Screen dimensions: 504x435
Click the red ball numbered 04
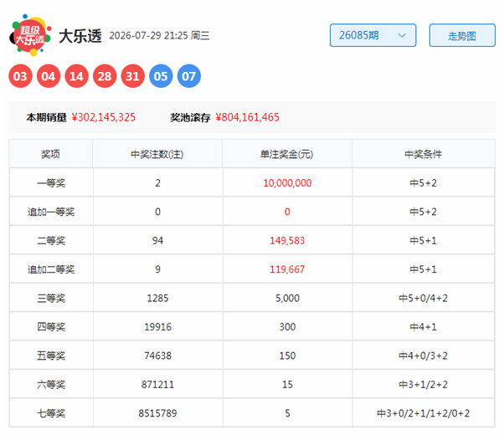pos(49,76)
